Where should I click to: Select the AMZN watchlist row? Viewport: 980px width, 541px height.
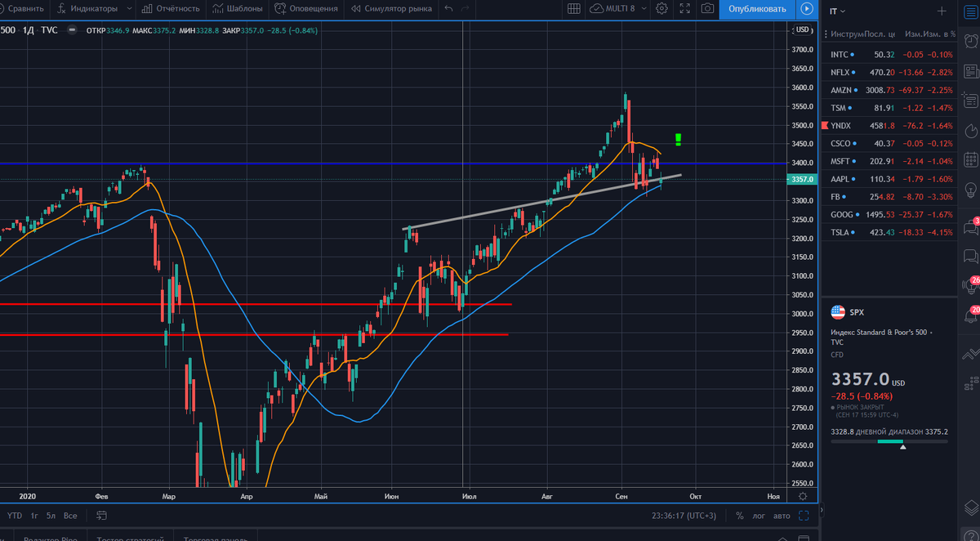point(888,90)
